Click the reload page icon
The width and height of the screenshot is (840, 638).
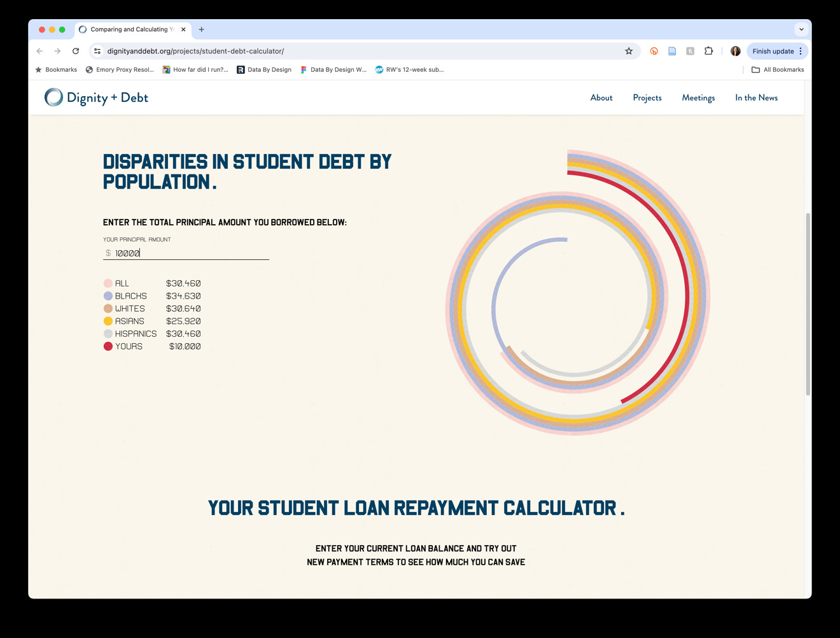(x=76, y=51)
